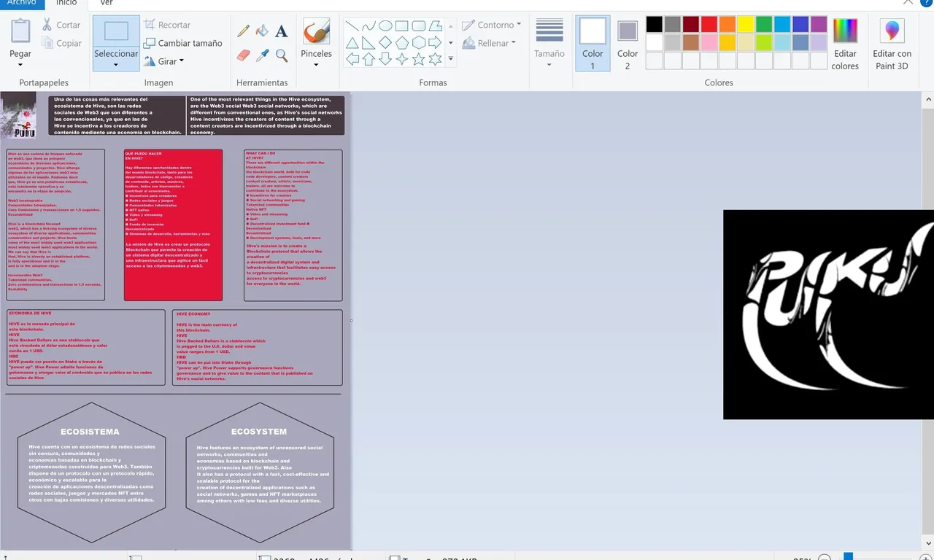
Task: Open the Girar rotate dropdown
Action: pos(164,61)
